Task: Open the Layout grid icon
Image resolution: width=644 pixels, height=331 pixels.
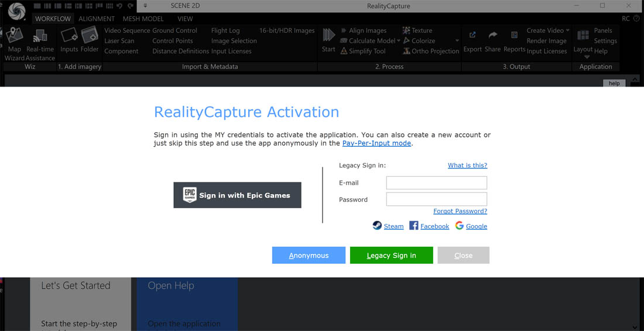Action: pyautogui.click(x=583, y=35)
